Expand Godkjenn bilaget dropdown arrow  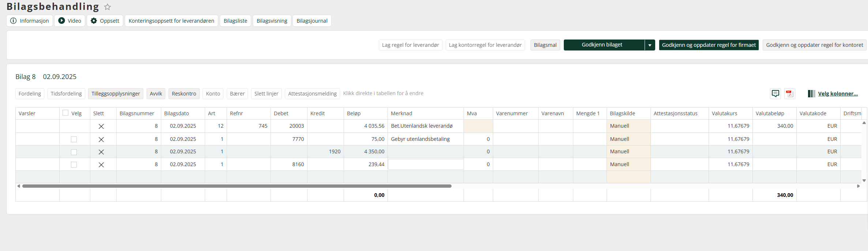pos(650,45)
